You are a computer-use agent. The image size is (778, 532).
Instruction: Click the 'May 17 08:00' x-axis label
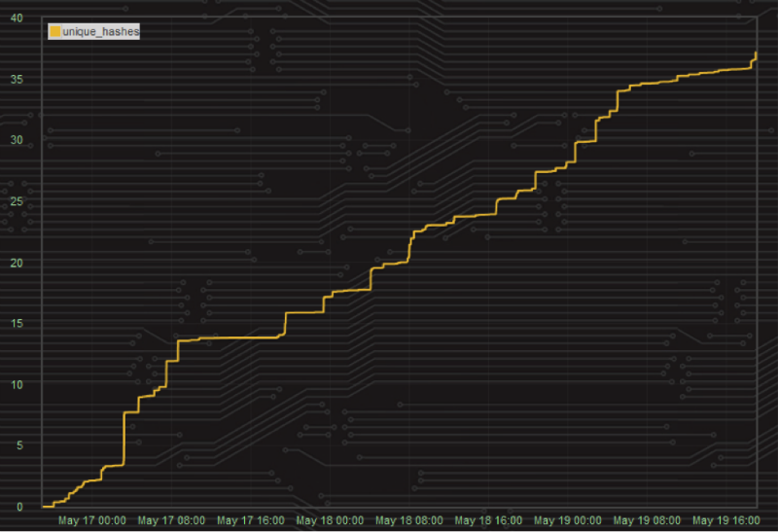tap(171, 520)
